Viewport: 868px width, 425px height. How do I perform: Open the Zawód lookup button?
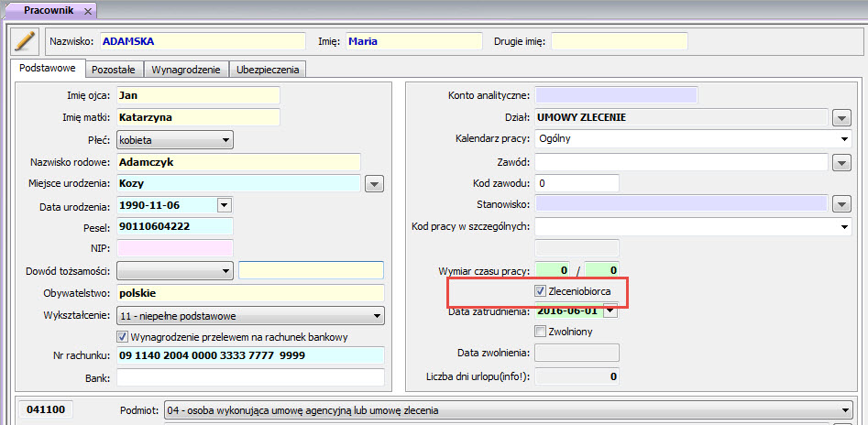(842, 162)
